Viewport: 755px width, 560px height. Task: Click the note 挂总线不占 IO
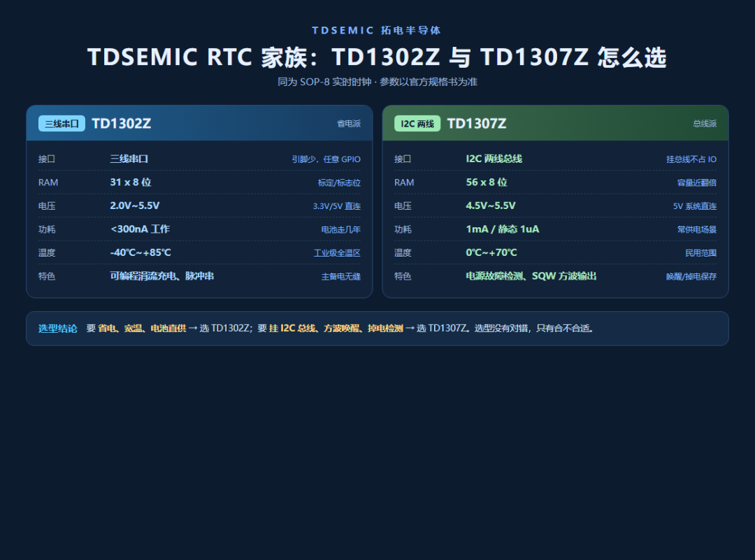click(691, 159)
